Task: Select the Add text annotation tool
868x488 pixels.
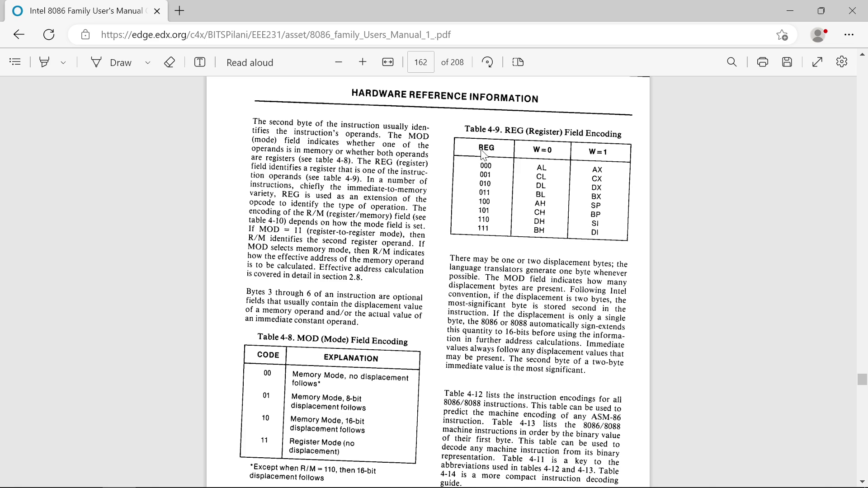Action: [199, 62]
